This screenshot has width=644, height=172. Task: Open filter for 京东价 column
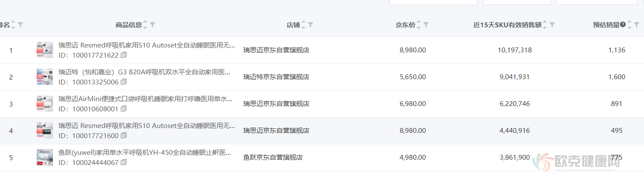click(426, 25)
